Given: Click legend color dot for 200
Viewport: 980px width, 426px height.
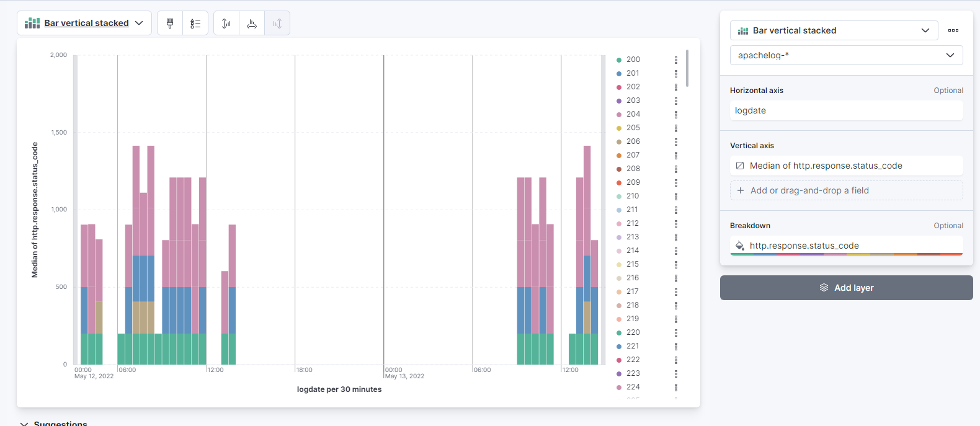Looking at the screenshot, I should [x=619, y=60].
